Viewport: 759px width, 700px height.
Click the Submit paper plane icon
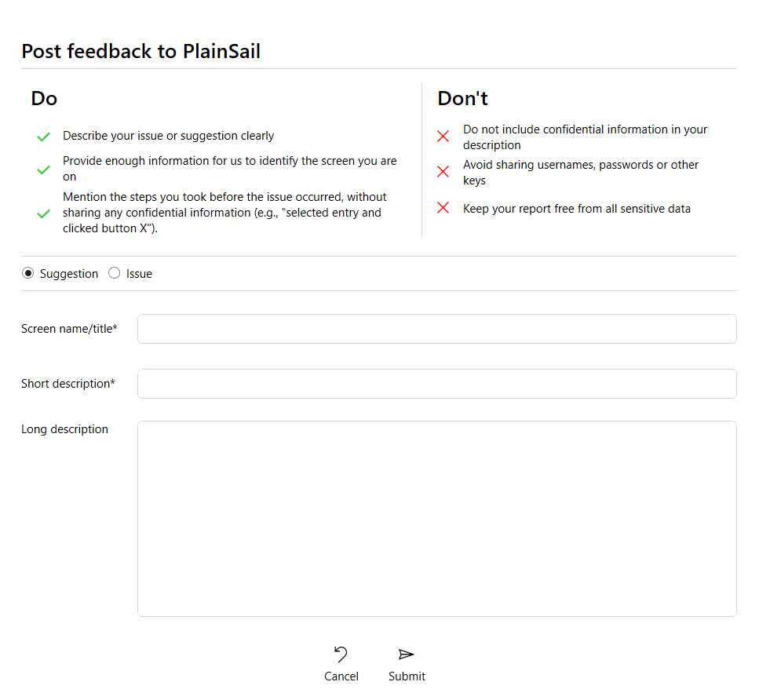click(x=406, y=654)
